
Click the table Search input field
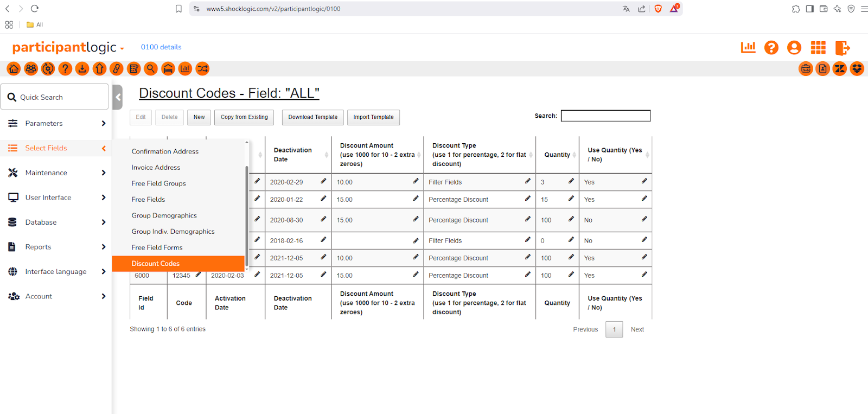click(605, 116)
